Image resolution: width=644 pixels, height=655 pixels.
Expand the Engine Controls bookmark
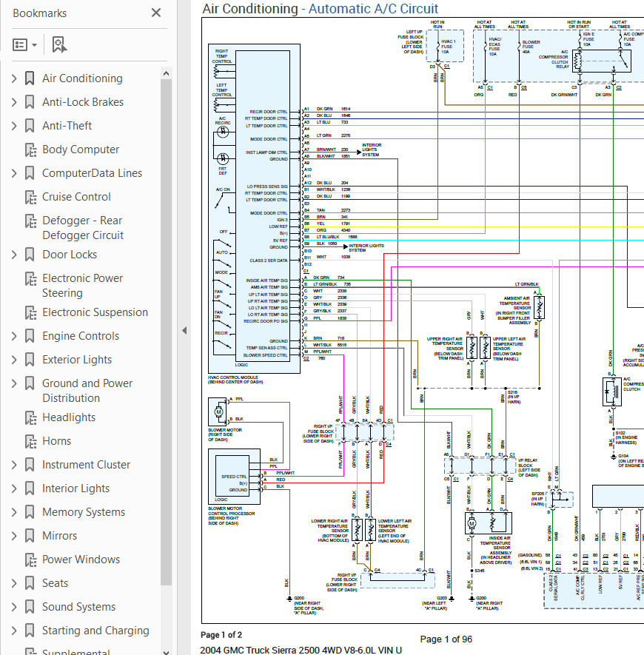(x=14, y=336)
